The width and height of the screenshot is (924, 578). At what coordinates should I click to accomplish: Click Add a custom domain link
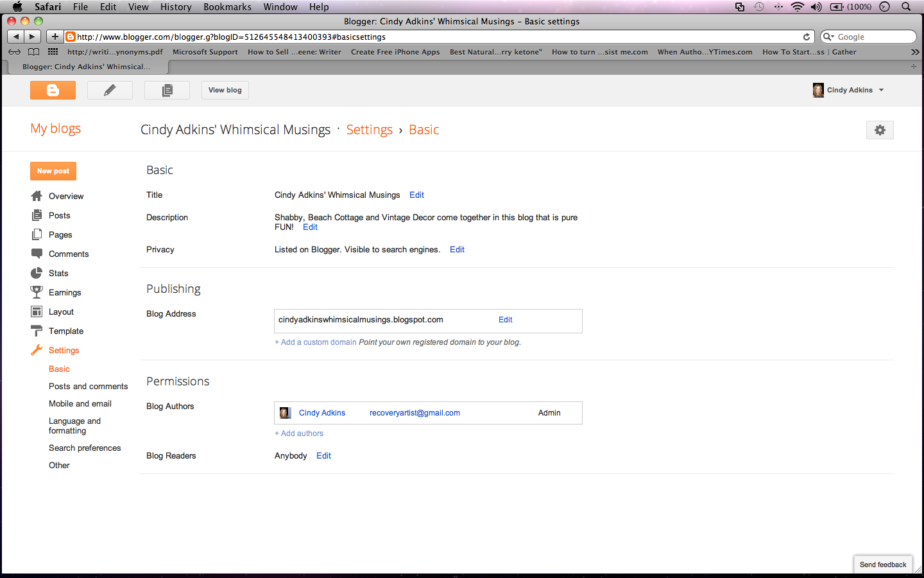coord(316,342)
